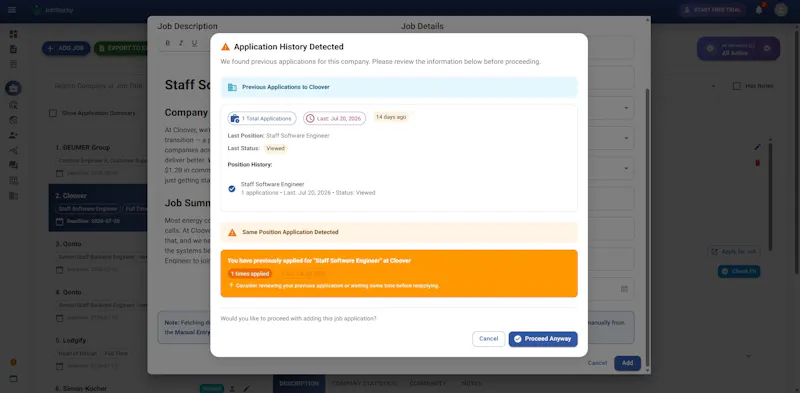Click the Apply for Job button
This screenshot has height=393, width=800.
(x=734, y=252)
